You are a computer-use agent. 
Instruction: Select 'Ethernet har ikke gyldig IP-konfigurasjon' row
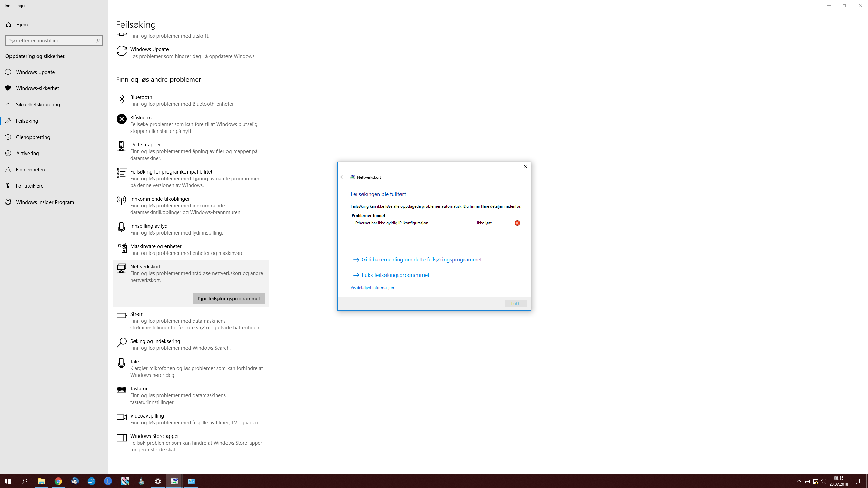tap(437, 223)
